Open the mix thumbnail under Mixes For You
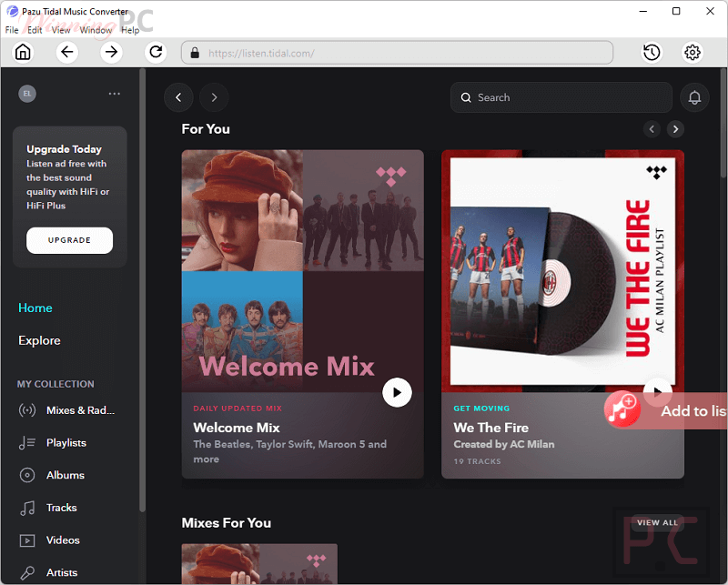The image size is (728, 585). (259, 564)
